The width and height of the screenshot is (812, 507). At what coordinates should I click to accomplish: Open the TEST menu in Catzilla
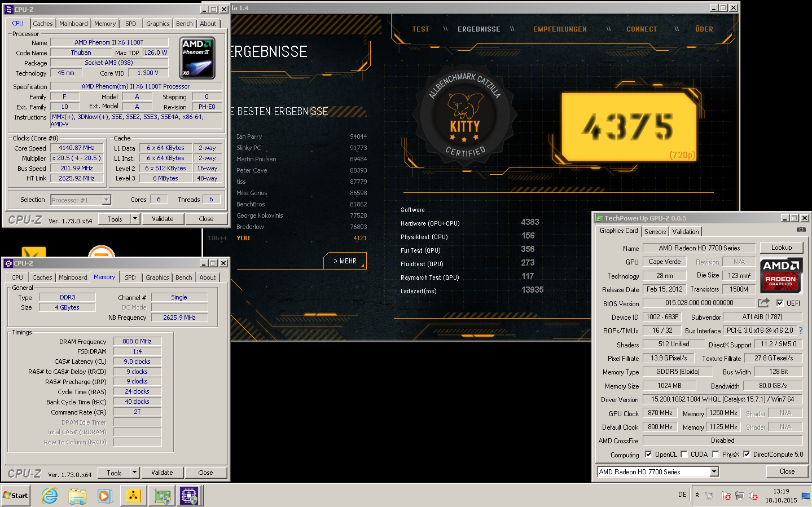tap(420, 29)
